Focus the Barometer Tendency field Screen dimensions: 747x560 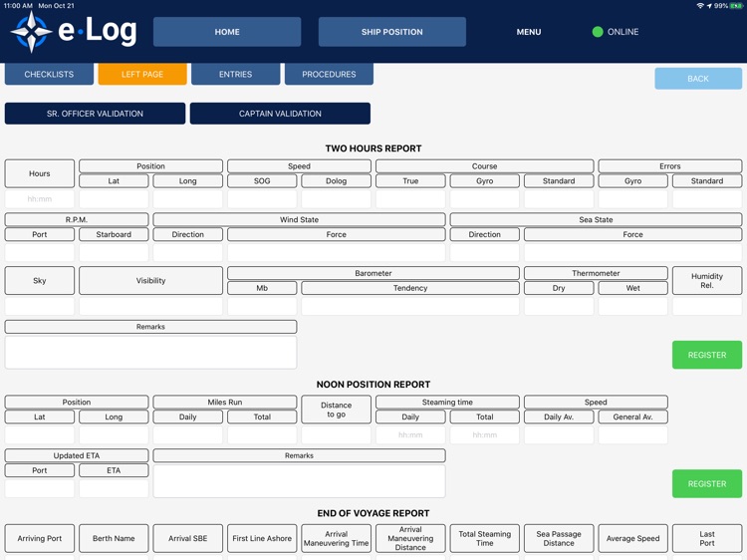(410, 306)
